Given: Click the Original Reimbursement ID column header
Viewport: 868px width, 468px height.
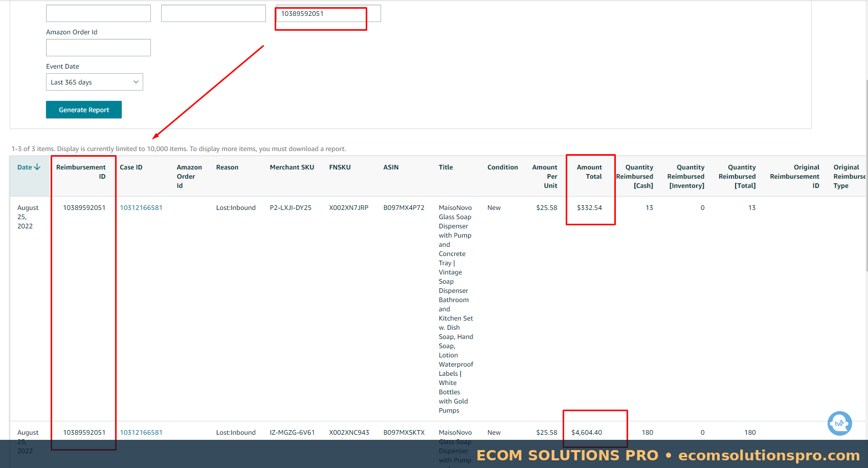Looking at the screenshot, I should (x=794, y=176).
